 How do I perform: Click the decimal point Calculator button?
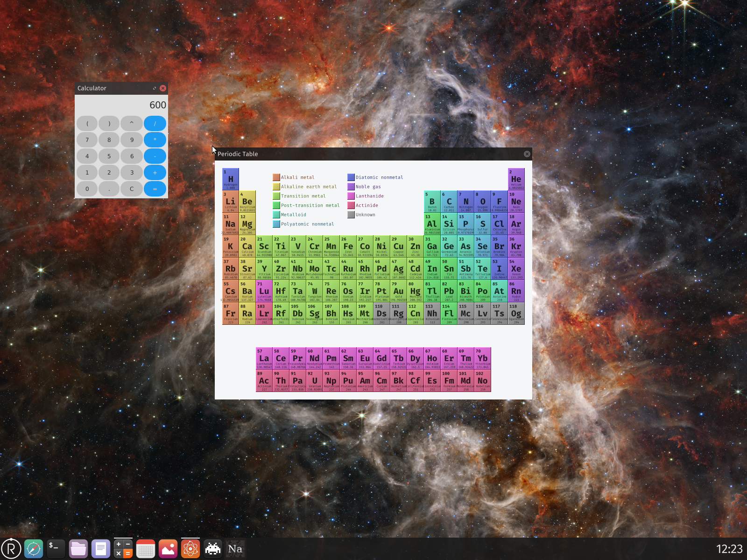click(109, 189)
